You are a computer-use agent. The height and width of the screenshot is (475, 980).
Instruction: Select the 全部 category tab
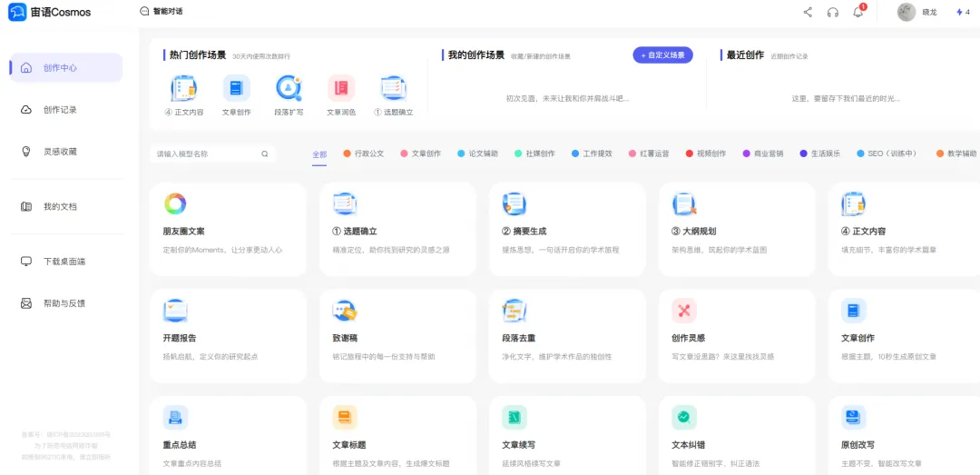click(x=319, y=154)
